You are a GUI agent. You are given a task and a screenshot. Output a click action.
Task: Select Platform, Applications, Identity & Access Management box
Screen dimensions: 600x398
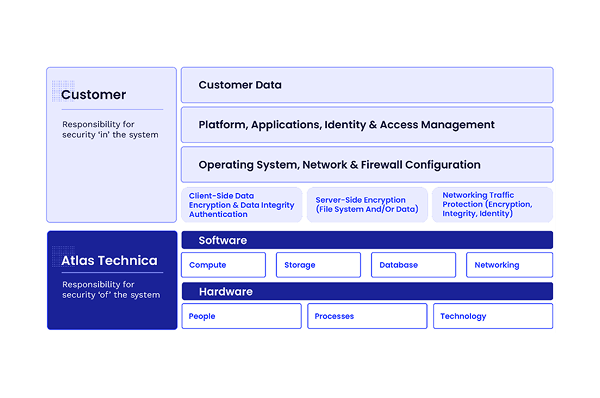point(367,125)
